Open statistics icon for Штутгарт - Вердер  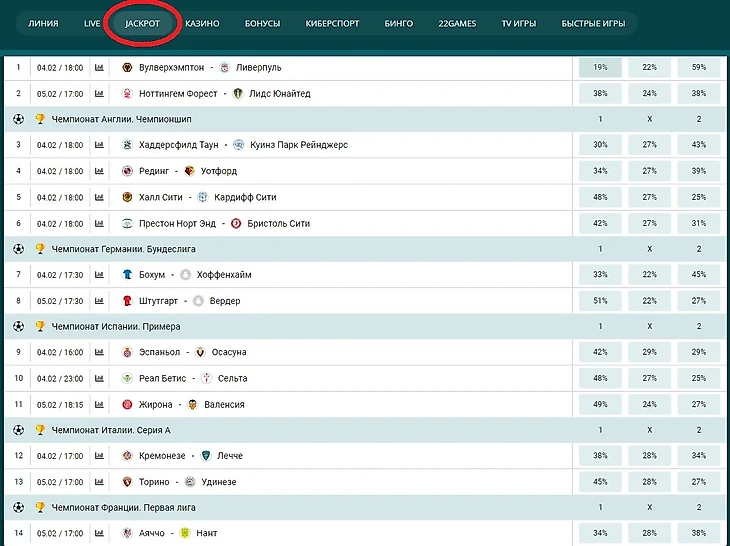click(x=99, y=301)
